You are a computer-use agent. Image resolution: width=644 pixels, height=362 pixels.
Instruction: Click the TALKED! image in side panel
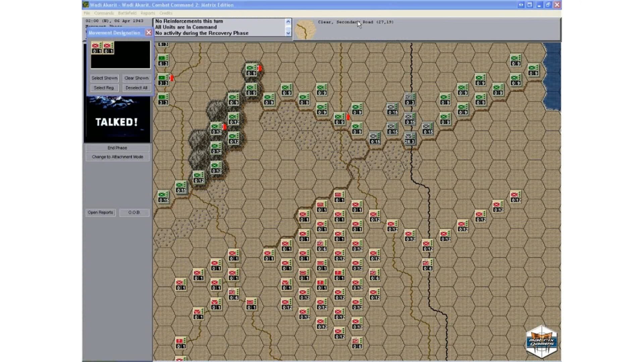click(x=117, y=119)
